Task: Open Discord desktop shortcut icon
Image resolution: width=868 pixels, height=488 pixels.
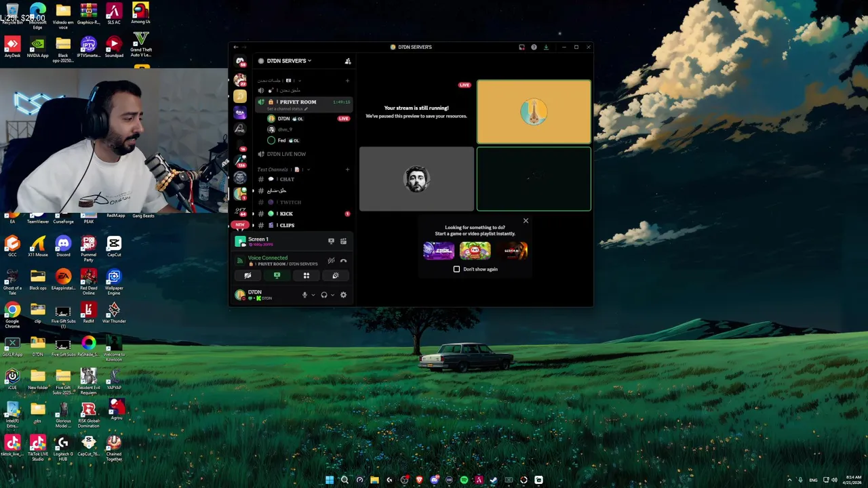Action: click(63, 245)
